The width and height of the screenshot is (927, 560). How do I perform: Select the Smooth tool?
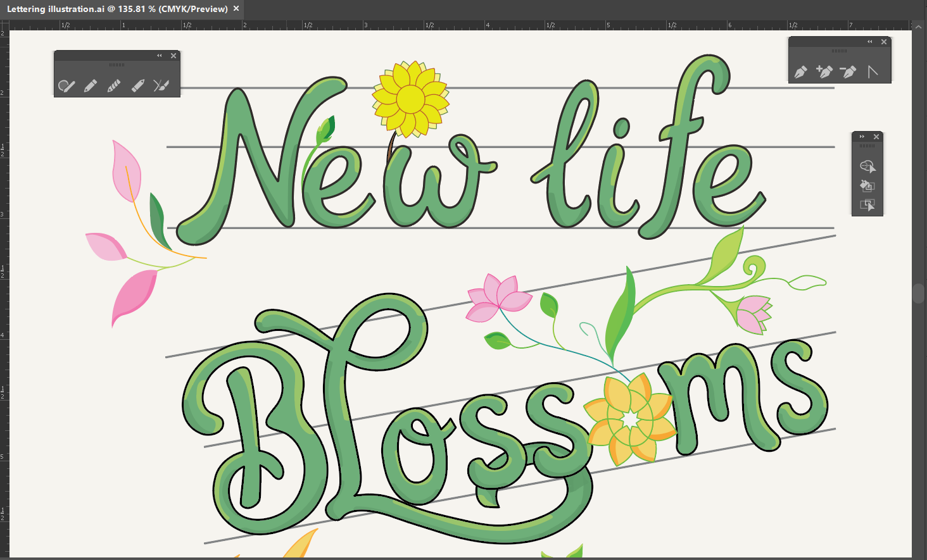tap(114, 85)
